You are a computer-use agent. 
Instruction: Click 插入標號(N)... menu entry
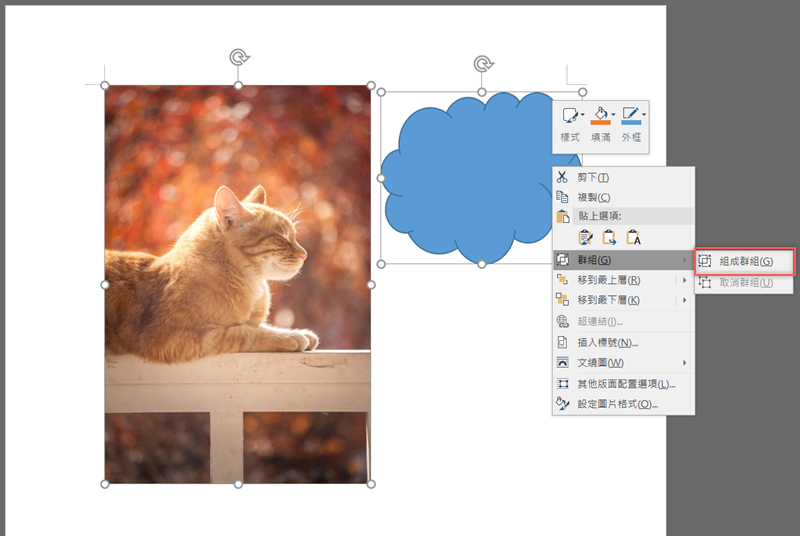pyautogui.click(x=608, y=343)
